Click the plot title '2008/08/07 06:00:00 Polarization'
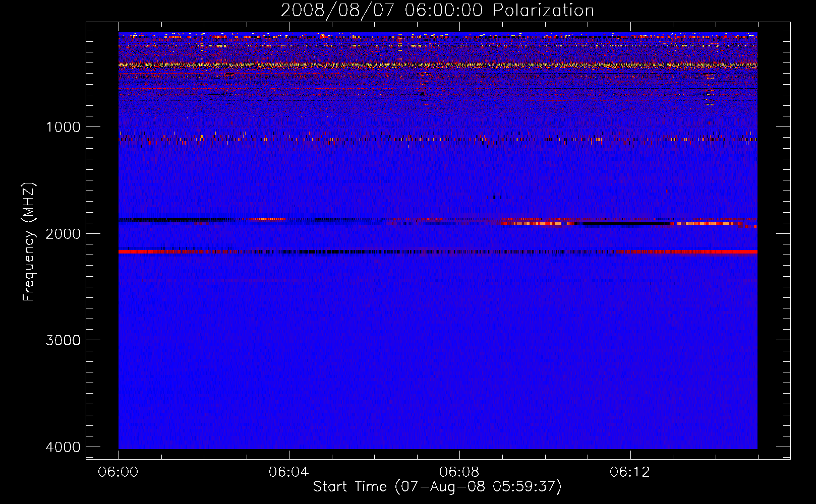This screenshot has width=816, height=504. coord(437,10)
